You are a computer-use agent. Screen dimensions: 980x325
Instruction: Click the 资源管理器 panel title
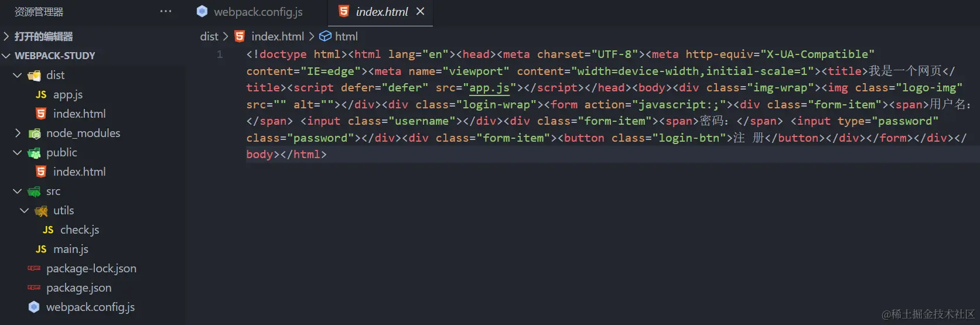pyautogui.click(x=39, y=12)
